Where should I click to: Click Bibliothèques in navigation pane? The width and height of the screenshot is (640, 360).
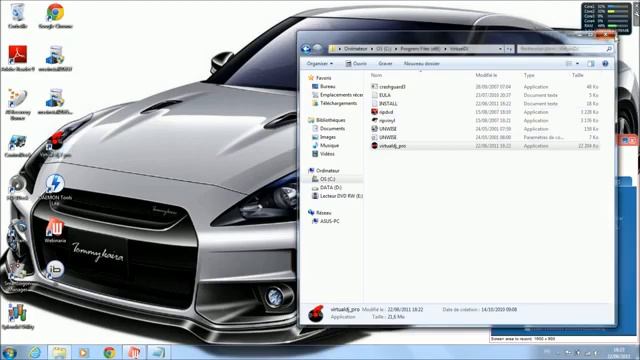pos(330,120)
